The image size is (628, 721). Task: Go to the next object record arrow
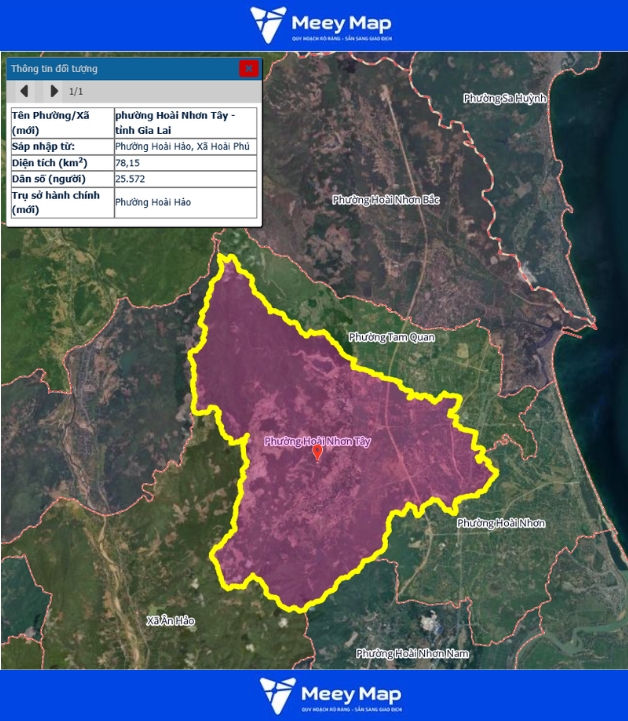click(x=54, y=92)
